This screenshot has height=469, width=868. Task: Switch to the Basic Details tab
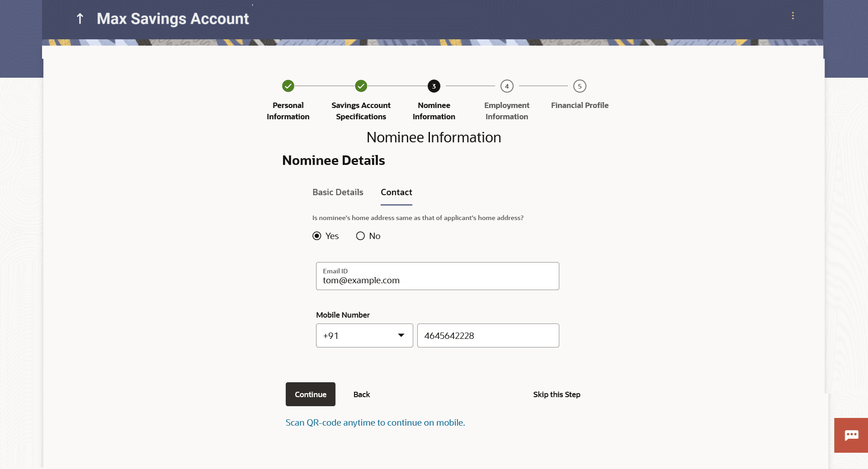point(338,192)
